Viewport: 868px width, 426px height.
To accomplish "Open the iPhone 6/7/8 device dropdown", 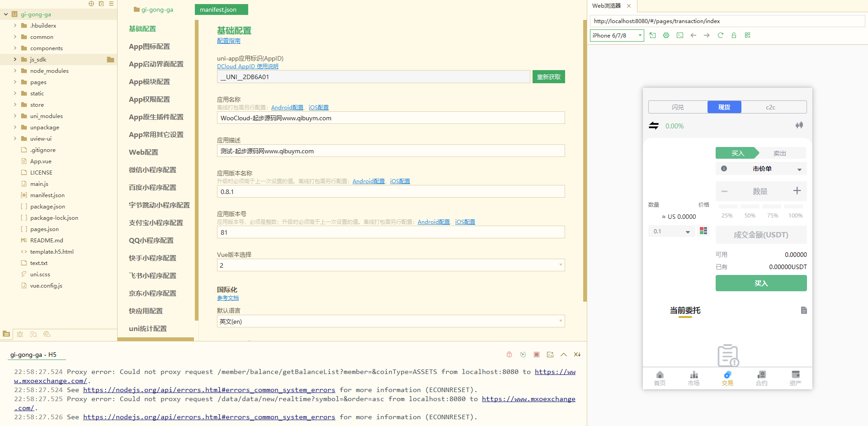I will click(617, 35).
